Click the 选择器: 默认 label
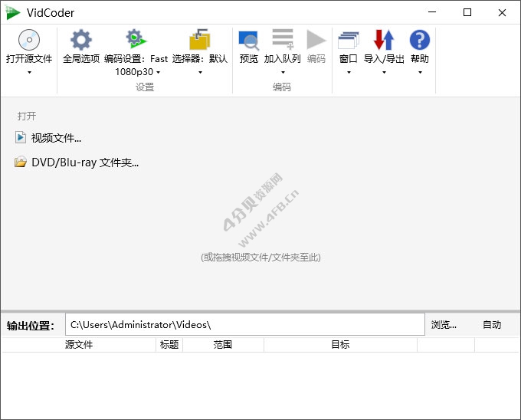Viewport: 521px width, 420px height. (200, 59)
